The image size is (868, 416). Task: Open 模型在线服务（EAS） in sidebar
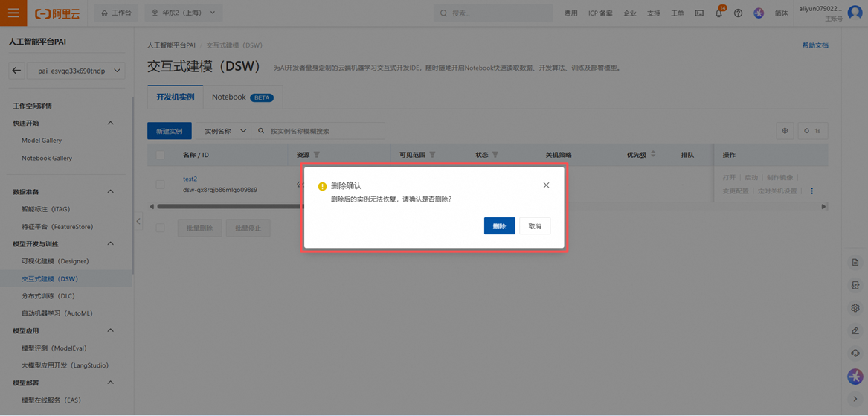coord(51,400)
